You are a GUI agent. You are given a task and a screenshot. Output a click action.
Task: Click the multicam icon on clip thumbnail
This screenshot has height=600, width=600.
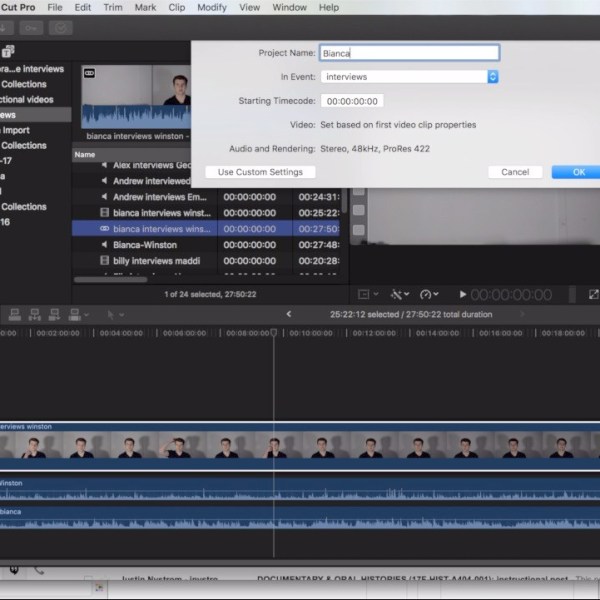89,73
